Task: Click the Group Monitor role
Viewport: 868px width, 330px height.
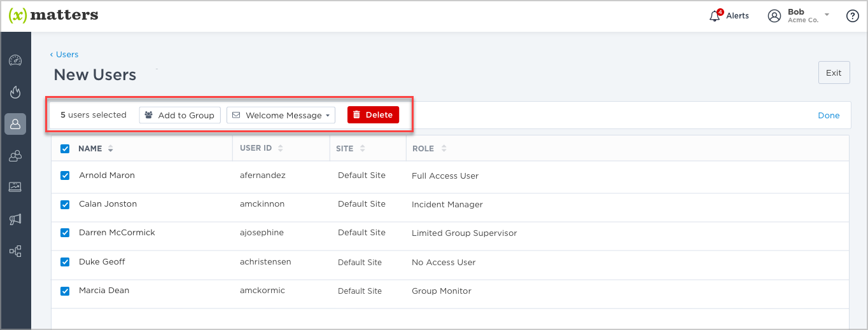Action: [x=442, y=291]
